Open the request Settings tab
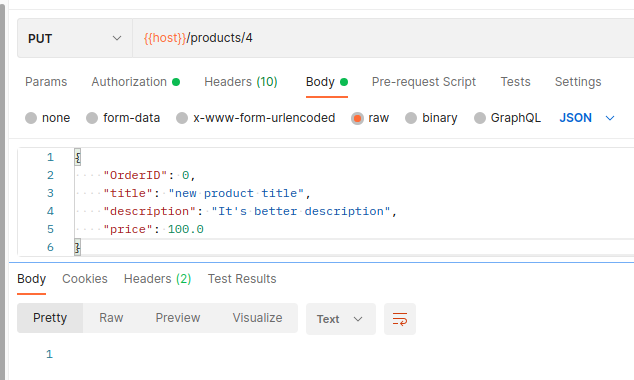 [578, 82]
